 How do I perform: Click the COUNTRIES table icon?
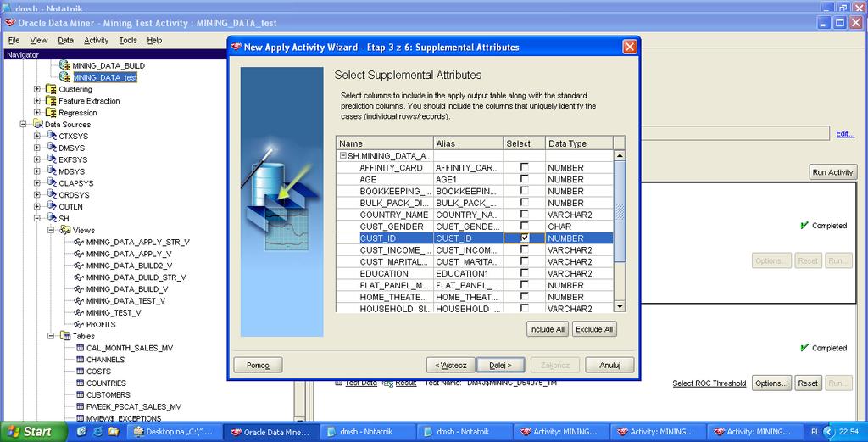coord(80,383)
